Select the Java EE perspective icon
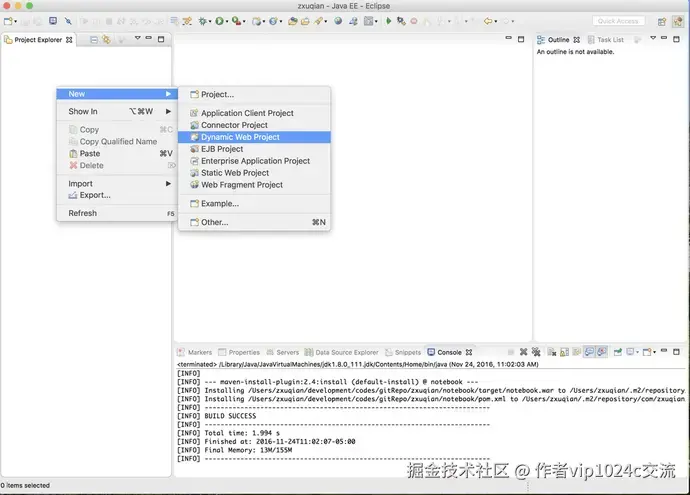 tap(678, 22)
